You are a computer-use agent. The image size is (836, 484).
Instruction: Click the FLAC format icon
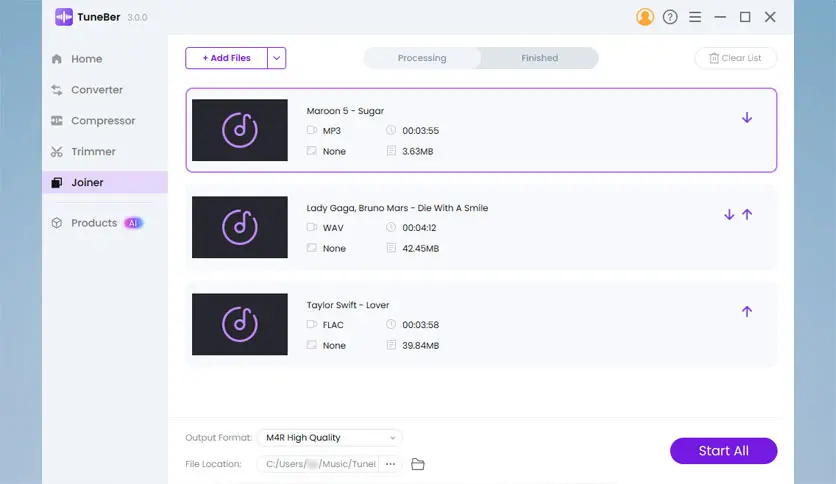[x=312, y=324]
